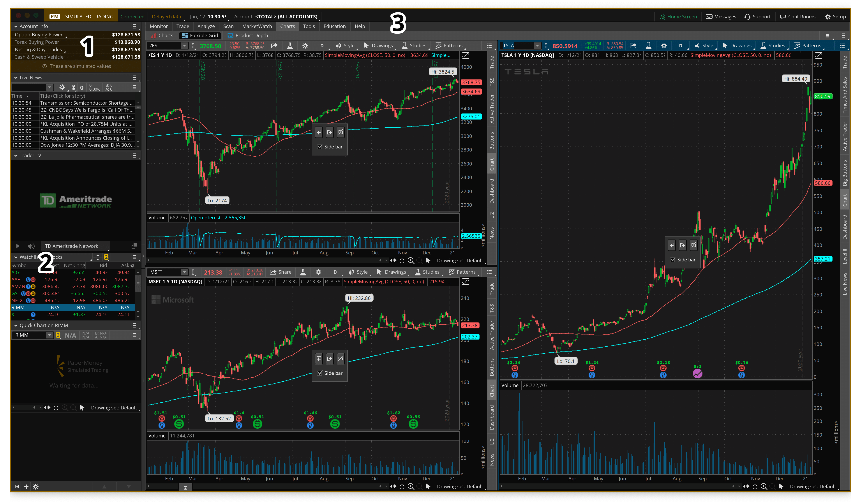Open Messages in top bar
The height and width of the screenshot is (504, 861).
[721, 17]
